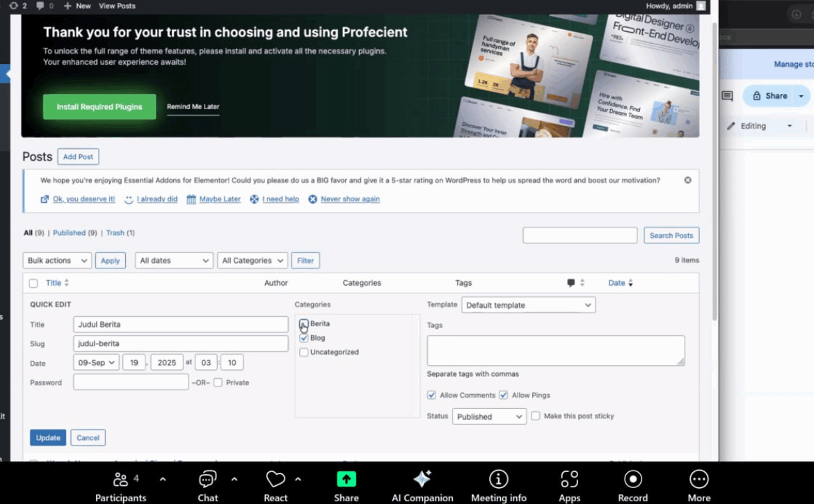Viewport: 814px width, 504px height.
Task: Open Zoom Participants panel icon
Action: (x=120, y=480)
